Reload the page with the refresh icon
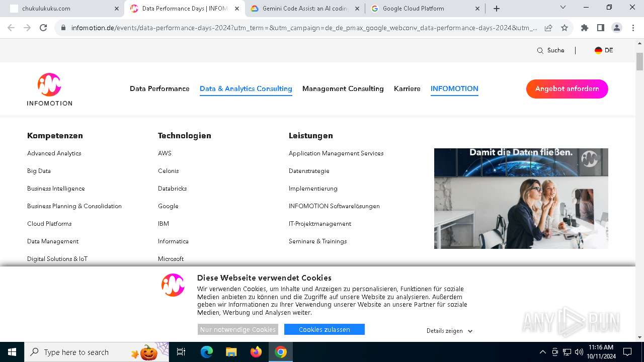 pos(43,28)
